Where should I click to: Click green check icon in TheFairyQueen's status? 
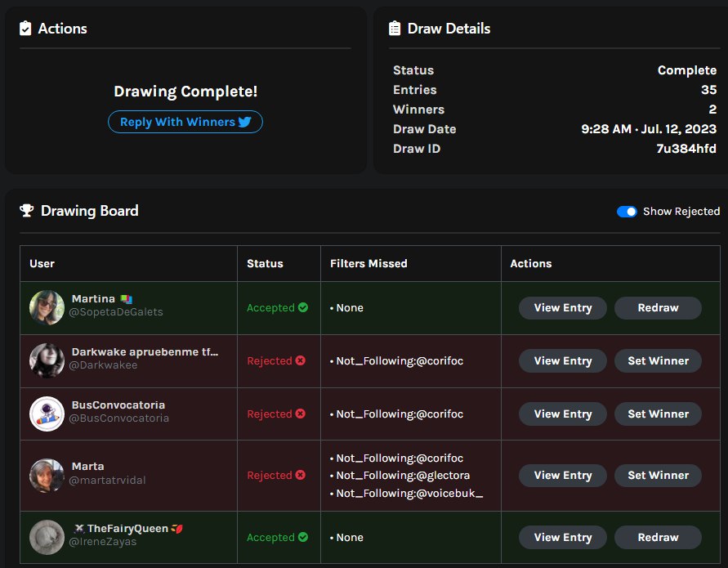click(x=303, y=537)
